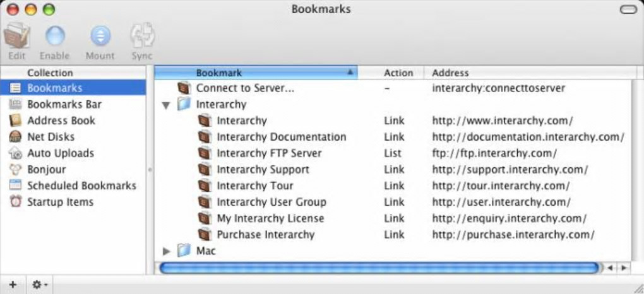Click the address interarchy:connecttoserver
Screen dimensions: 644x294
click(x=499, y=88)
